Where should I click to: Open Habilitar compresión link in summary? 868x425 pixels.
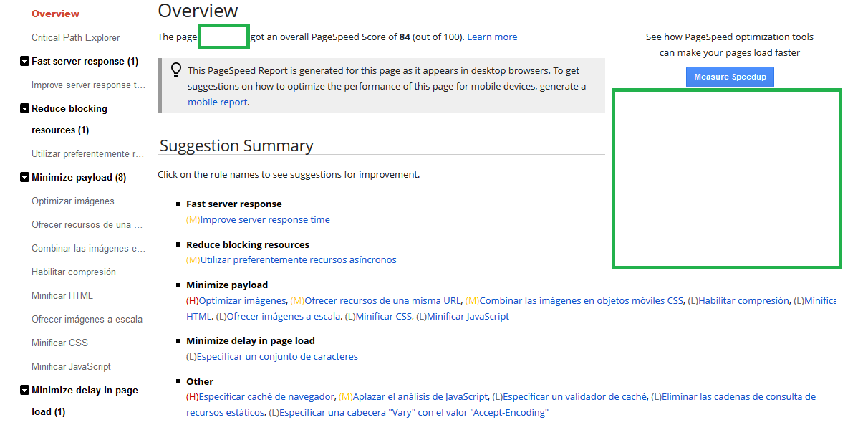(x=743, y=301)
